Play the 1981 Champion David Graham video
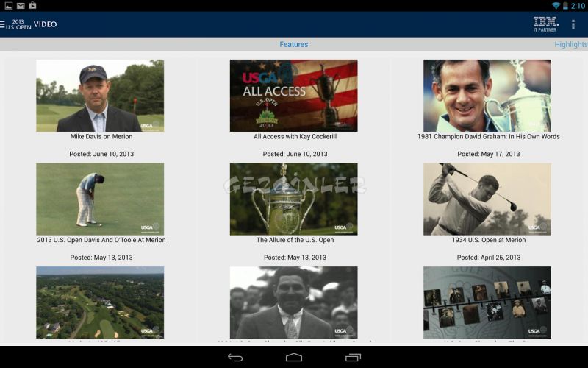Screen dimensions: 588x368 click(x=487, y=96)
